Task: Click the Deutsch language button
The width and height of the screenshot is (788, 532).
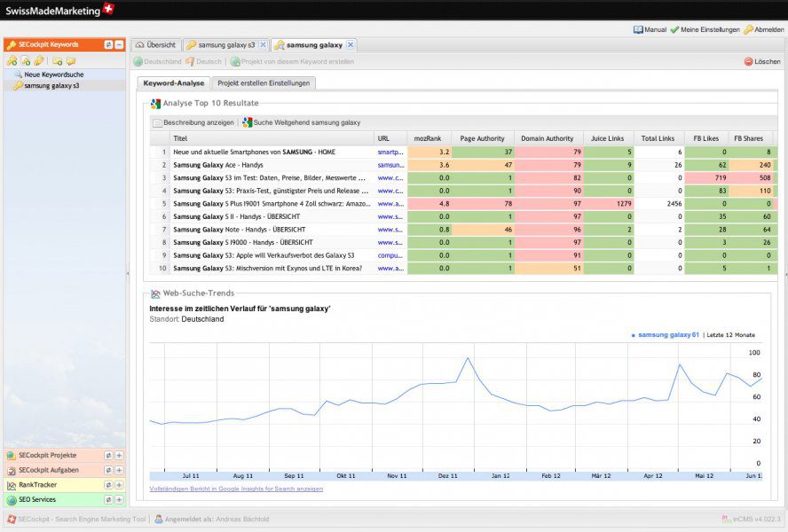Action: click(203, 61)
